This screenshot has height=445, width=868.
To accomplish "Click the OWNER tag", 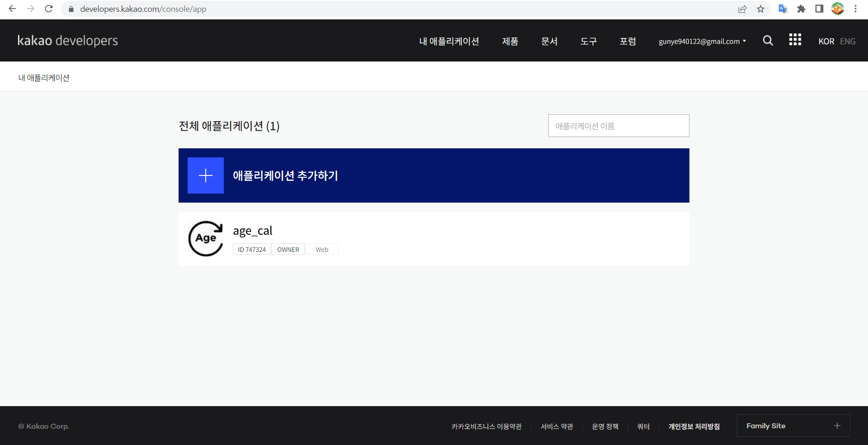I will click(x=288, y=249).
